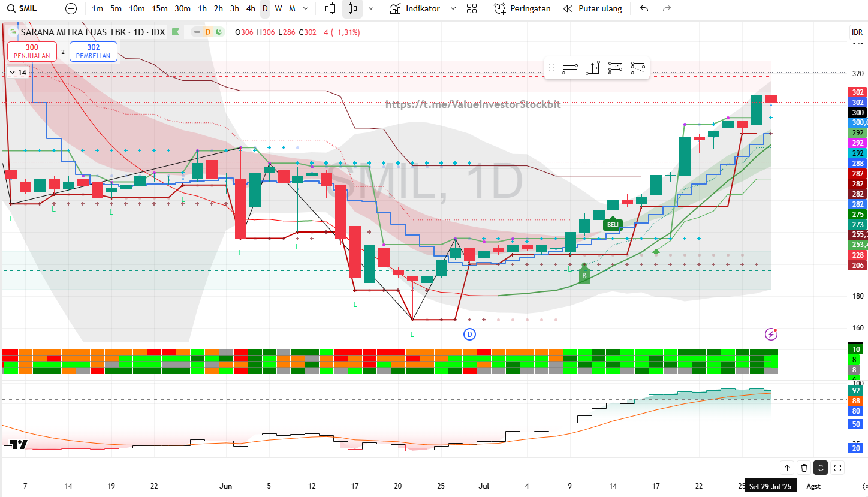Collapse the pane with chevrons icon
This screenshot has height=497, width=868.
(x=821, y=468)
